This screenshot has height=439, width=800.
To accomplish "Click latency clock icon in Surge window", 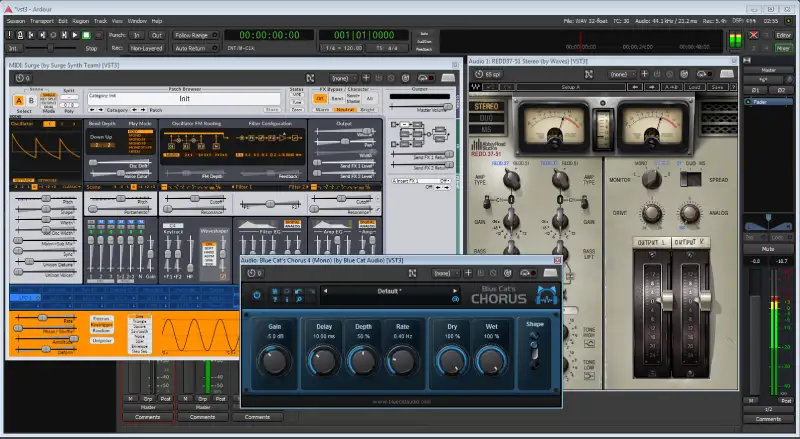I will (x=20, y=78).
